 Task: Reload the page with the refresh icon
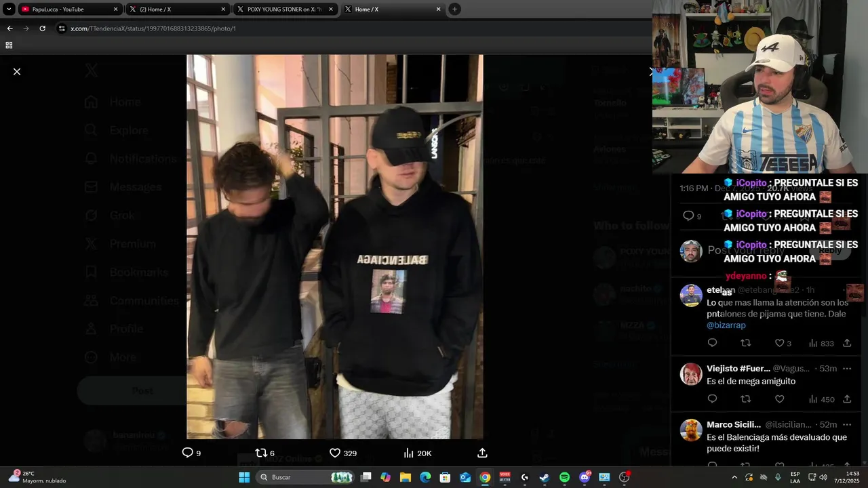click(x=42, y=28)
